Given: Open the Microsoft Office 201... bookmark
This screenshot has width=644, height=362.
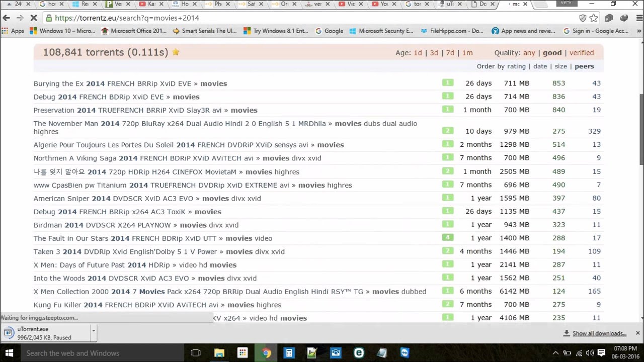Looking at the screenshot, I should (x=134, y=31).
